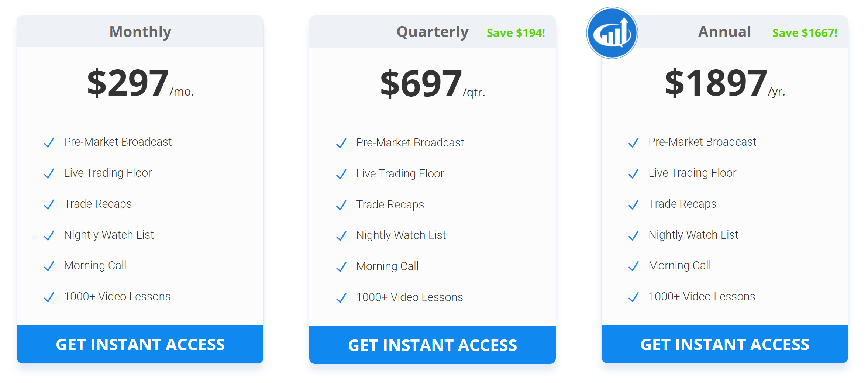This screenshot has height=383, width=868.
Task: Click checkmark beside Annual Live Trading Floor
Action: click(x=634, y=173)
